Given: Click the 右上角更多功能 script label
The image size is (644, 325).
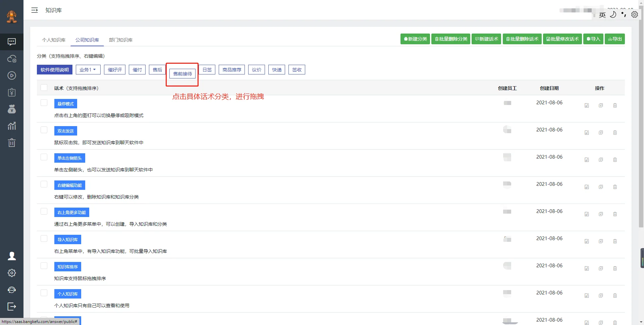Looking at the screenshot, I should pos(72,212).
